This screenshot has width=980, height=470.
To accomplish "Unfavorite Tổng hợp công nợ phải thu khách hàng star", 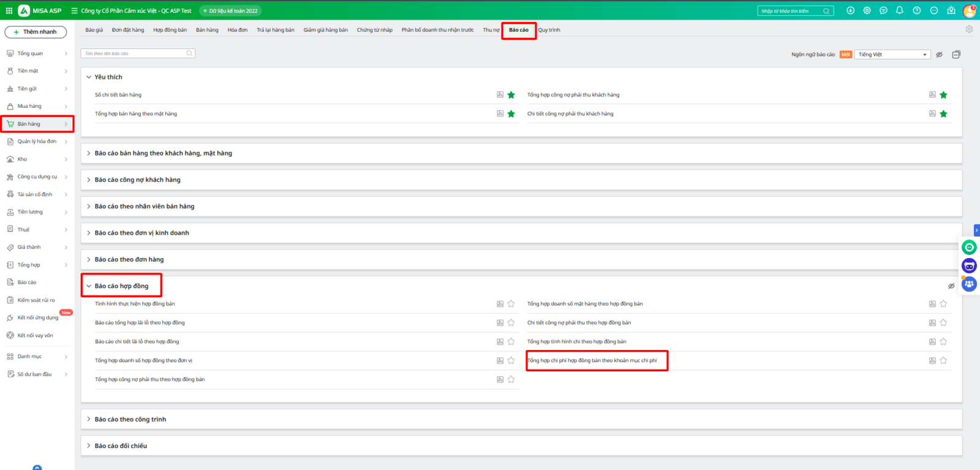I will (x=943, y=95).
